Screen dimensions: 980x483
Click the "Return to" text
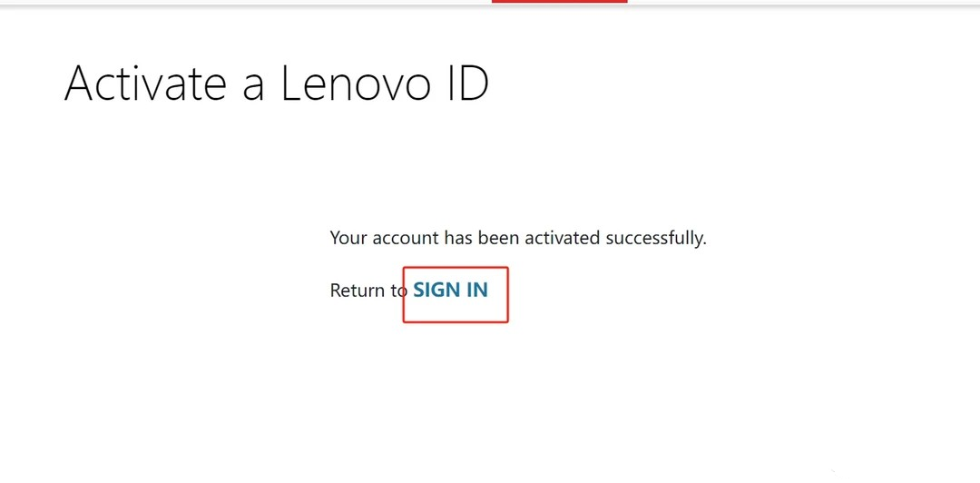click(367, 291)
